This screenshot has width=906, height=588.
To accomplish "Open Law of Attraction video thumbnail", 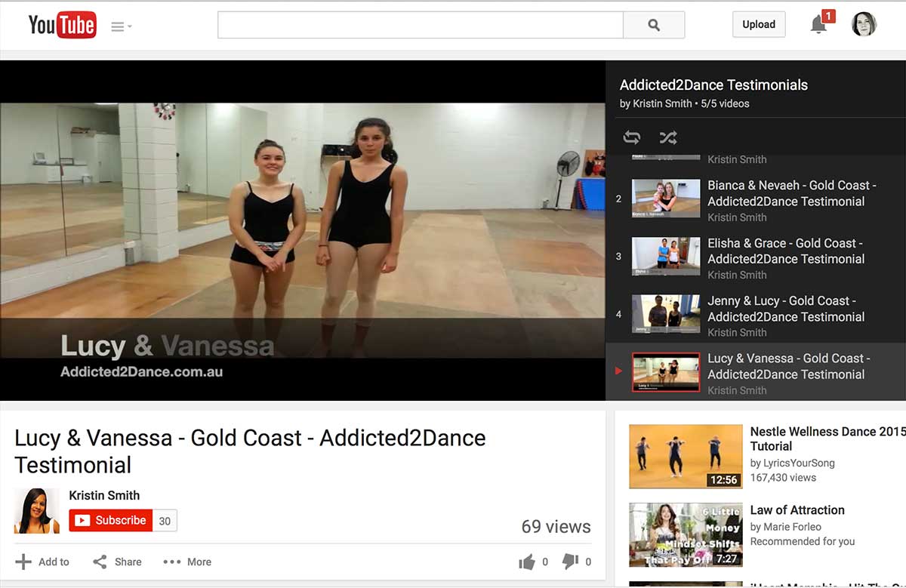I will click(x=686, y=534).
